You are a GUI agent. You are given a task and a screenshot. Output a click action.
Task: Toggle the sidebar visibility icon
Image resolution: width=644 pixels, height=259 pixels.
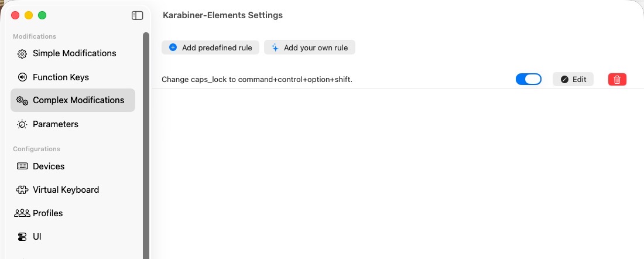point(138,16)
